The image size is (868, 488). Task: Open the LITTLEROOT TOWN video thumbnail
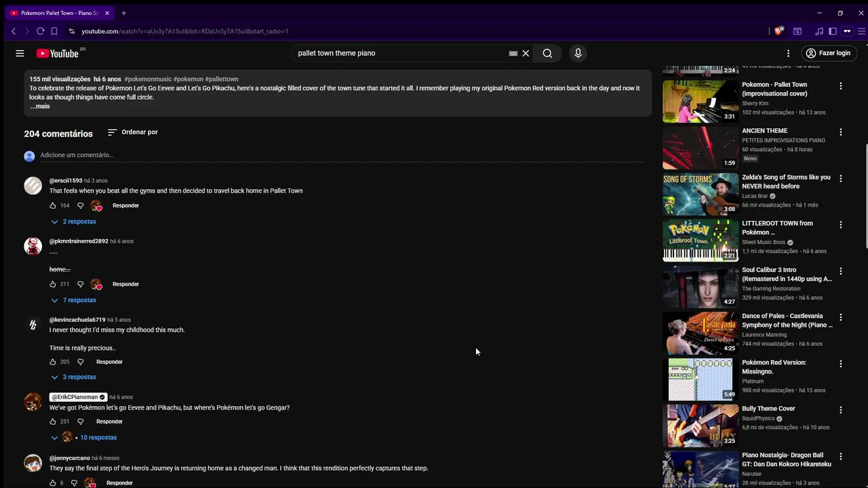click(701, 240)
